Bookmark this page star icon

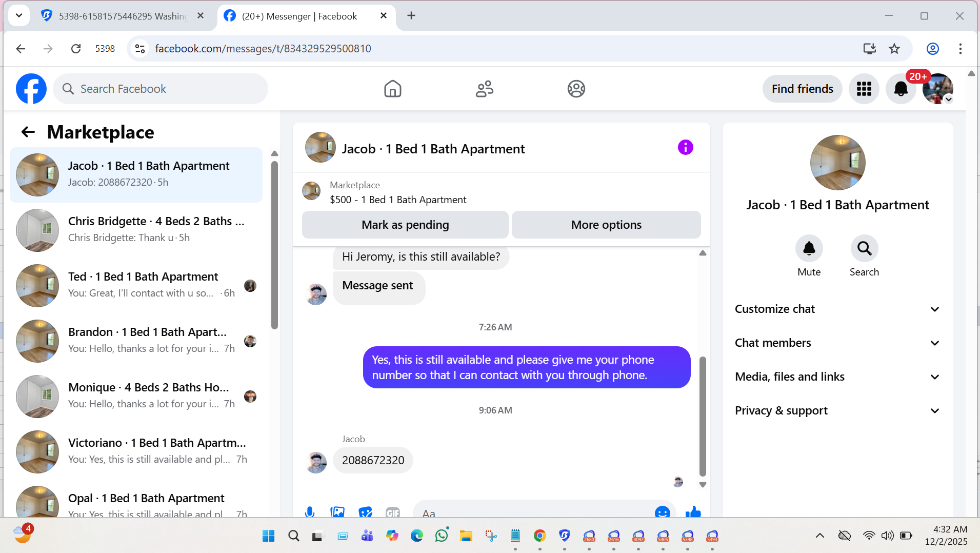pos(894,49)
